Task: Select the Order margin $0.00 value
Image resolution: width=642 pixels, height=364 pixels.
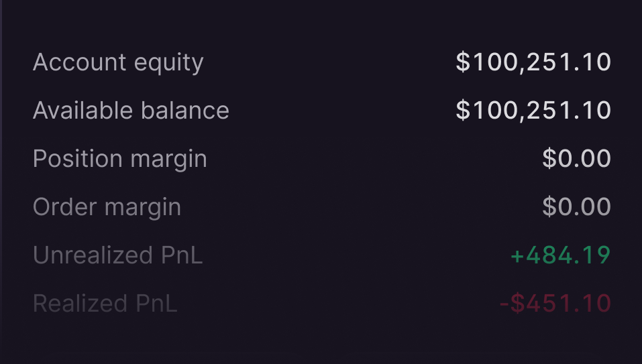Action: [576, 207]
